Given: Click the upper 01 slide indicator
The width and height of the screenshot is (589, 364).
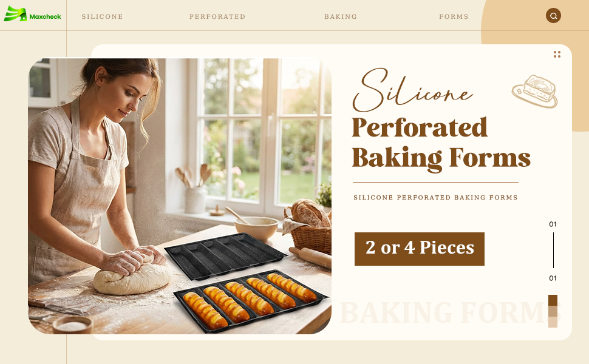Looking at the screenshot, I should click(x=553, y=224).
